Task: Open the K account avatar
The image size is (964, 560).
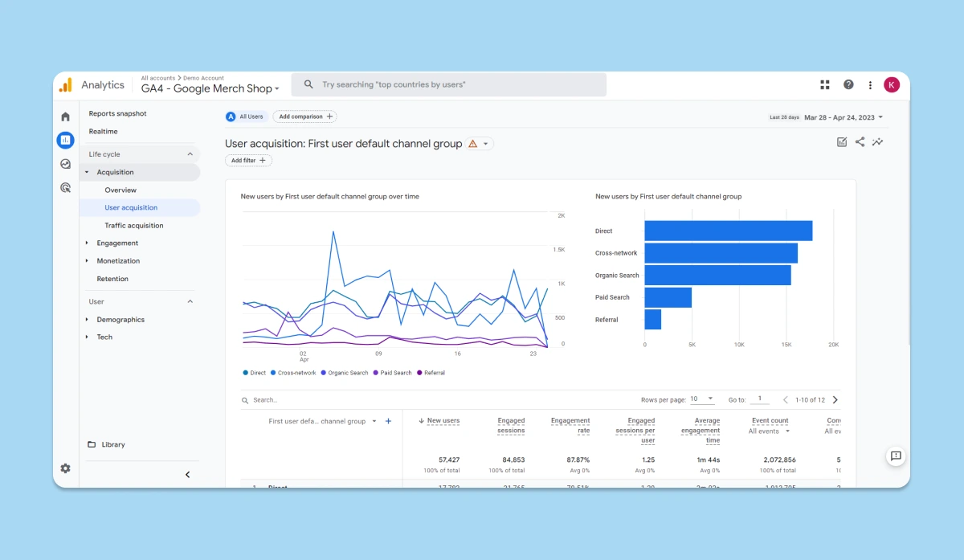Action: pos(892,84)
